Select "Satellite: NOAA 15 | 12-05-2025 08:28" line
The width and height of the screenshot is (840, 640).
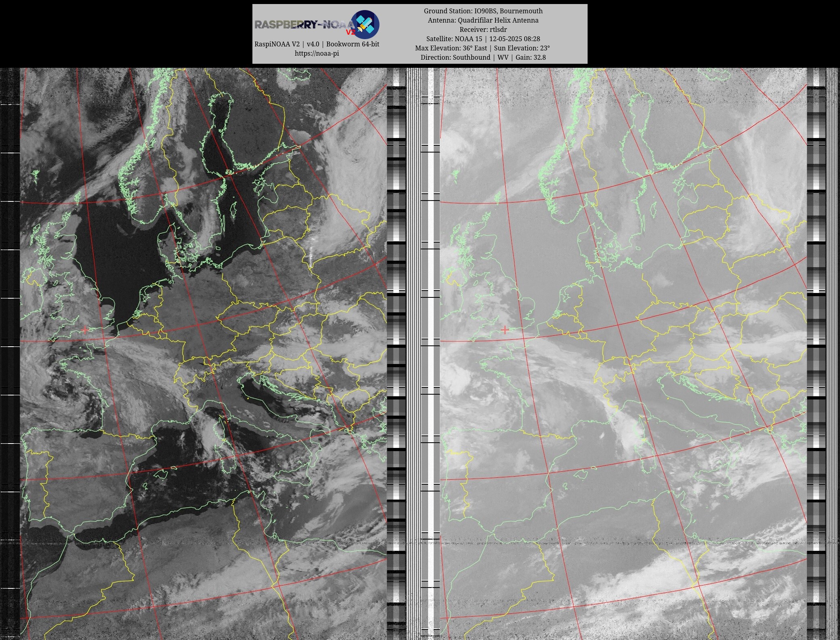[483, 39]
